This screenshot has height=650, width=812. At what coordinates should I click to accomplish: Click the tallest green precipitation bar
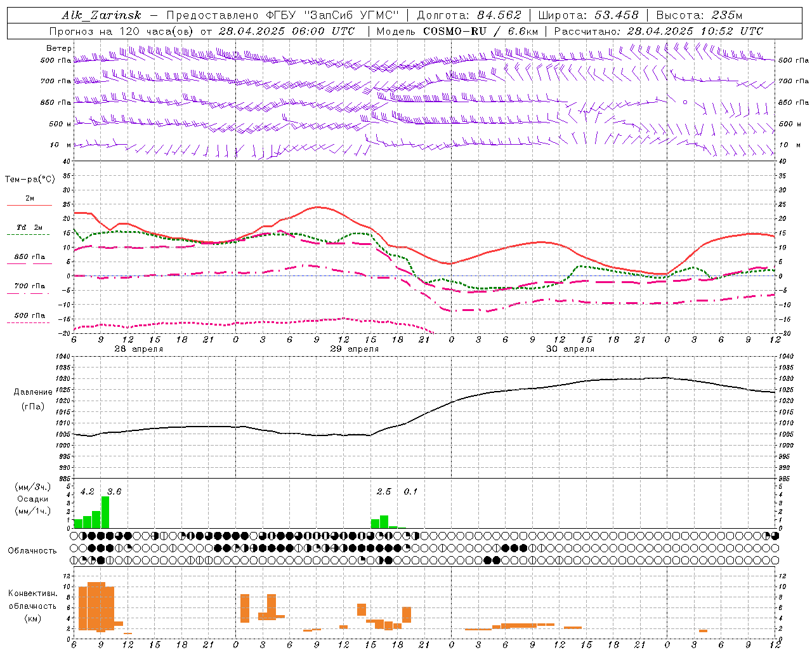tap(105, 512)
